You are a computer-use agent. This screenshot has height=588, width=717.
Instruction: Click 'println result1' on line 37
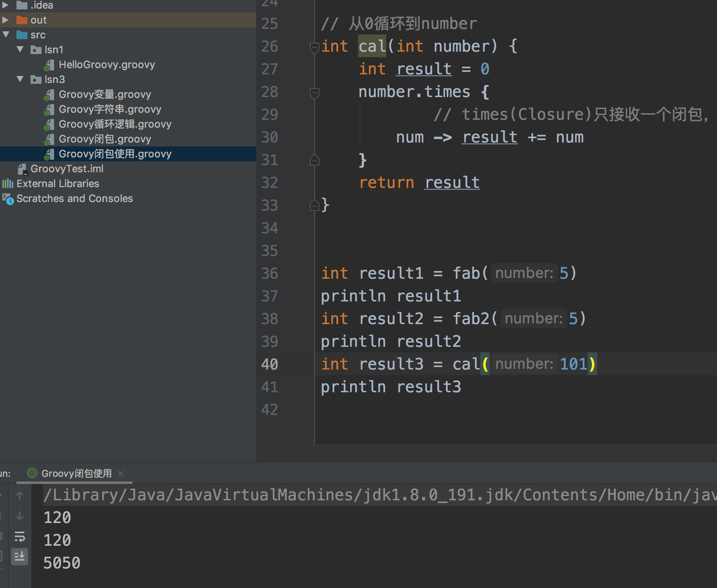coord(391,296)
